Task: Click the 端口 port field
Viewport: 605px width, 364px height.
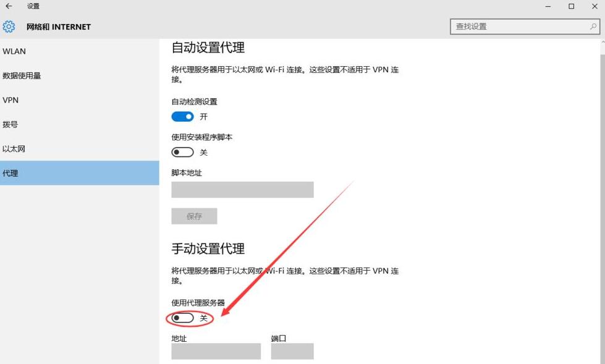Action: 292,351
